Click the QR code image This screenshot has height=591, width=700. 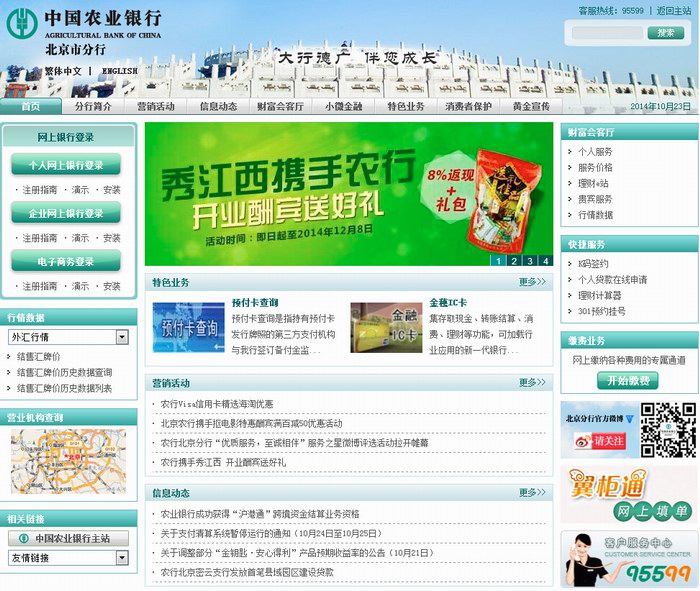[x=667, y=426]
